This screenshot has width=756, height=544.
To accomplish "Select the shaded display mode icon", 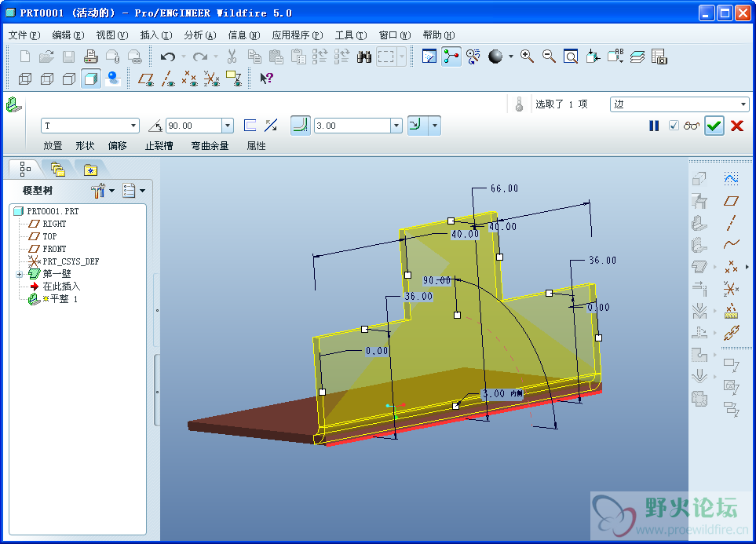I will 91,78.
